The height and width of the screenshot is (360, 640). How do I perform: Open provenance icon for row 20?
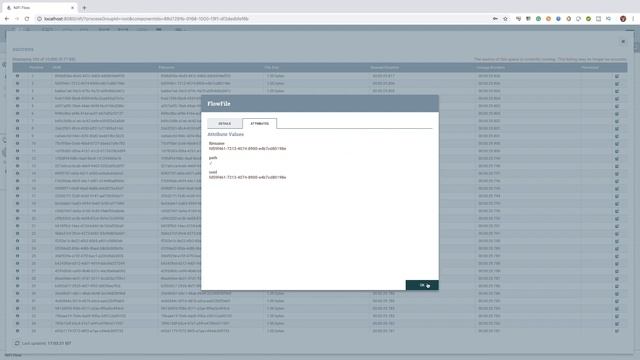(x=617, y=218)
